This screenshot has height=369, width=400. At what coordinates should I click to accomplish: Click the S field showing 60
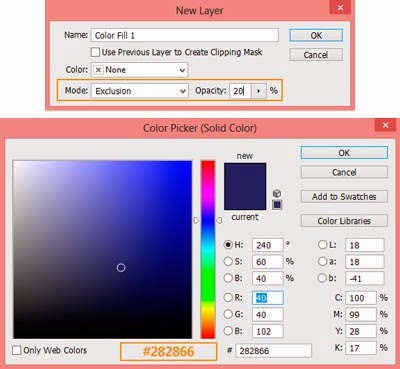click(x=268, y=262)
